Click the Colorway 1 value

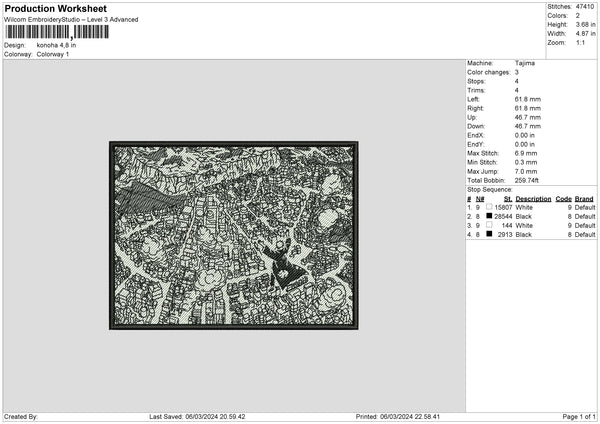53,54
